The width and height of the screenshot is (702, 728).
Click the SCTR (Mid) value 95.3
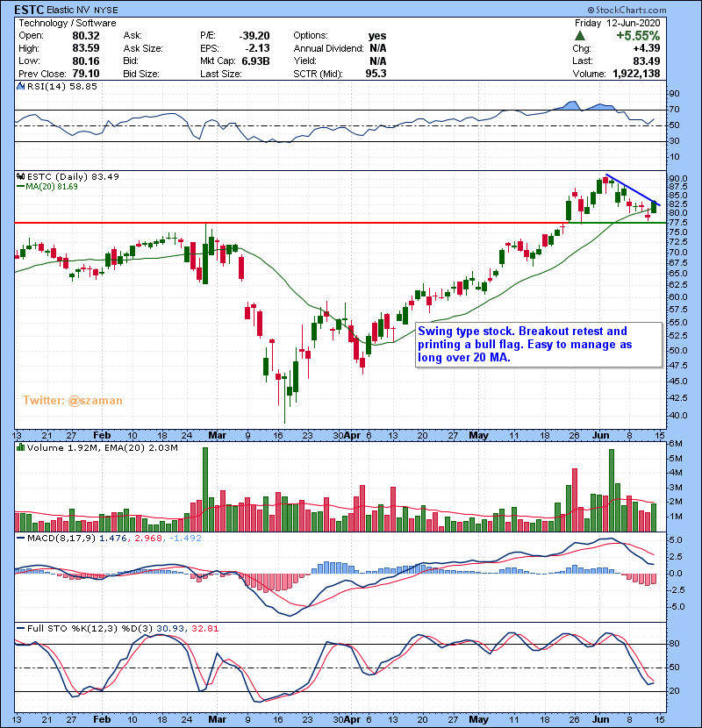coord(376,74)
